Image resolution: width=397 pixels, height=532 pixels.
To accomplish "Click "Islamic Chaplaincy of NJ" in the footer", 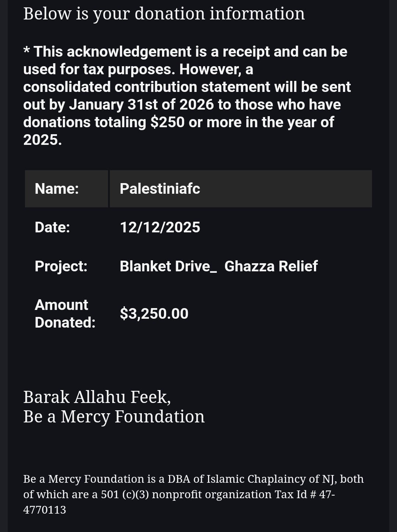I will [x=272, y=479].
